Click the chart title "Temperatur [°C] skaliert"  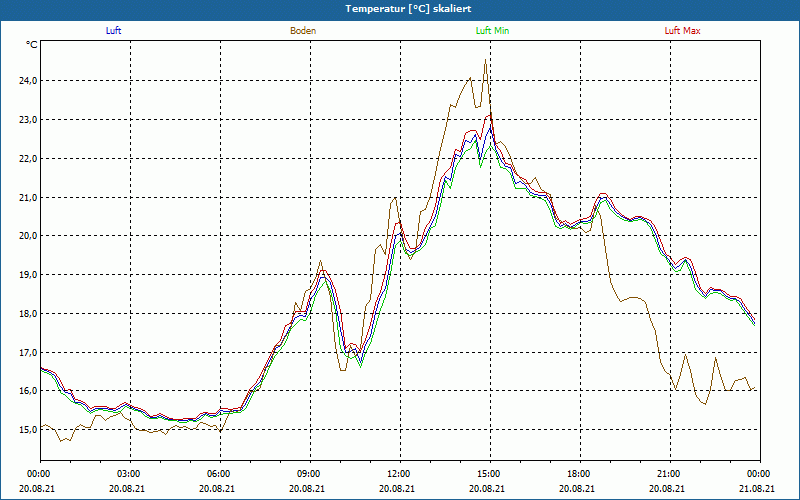[x=398, y=8]
